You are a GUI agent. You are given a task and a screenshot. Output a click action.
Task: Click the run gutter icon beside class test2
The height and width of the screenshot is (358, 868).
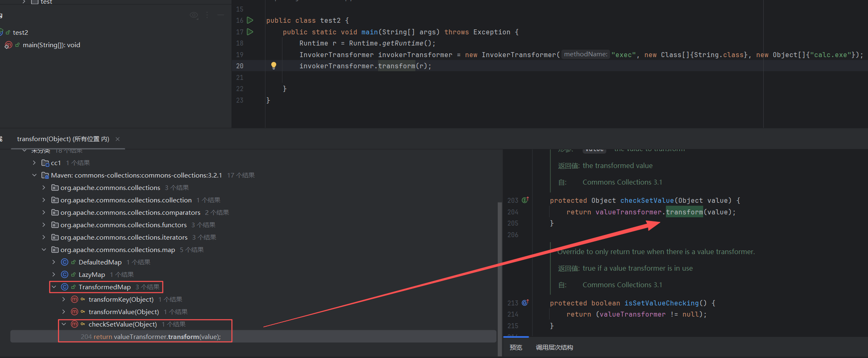250,20
